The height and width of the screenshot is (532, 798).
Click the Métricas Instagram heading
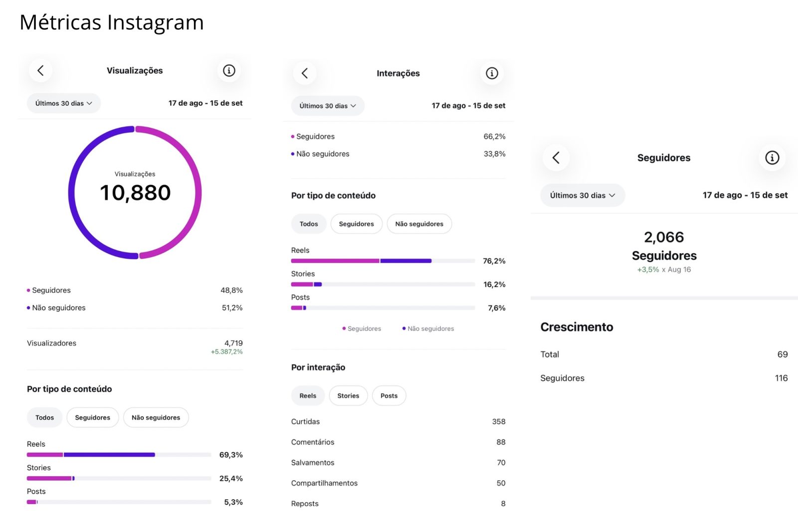point(112,22)
